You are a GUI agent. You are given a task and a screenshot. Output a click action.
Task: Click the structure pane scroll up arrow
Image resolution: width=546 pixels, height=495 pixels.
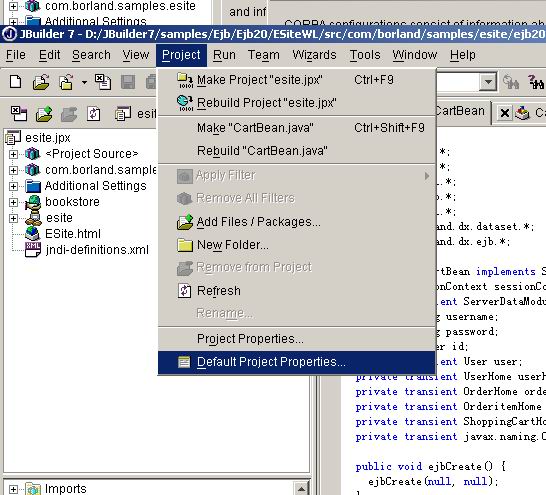[x=301, y=489]
